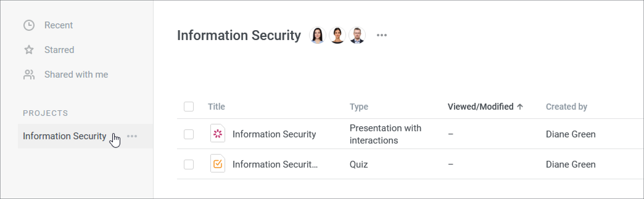The width and height of the screenshot is (644, 199).
Task: Sort by the Type column header
Action: click(359, 107)
